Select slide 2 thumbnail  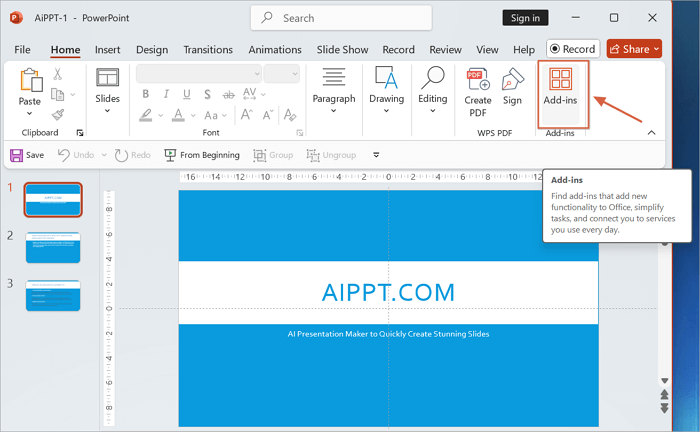point(53,247)
